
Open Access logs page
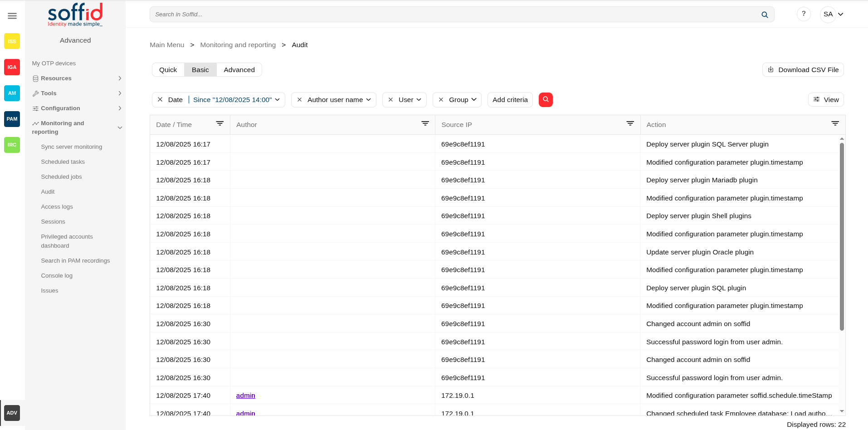click(57, 207)
